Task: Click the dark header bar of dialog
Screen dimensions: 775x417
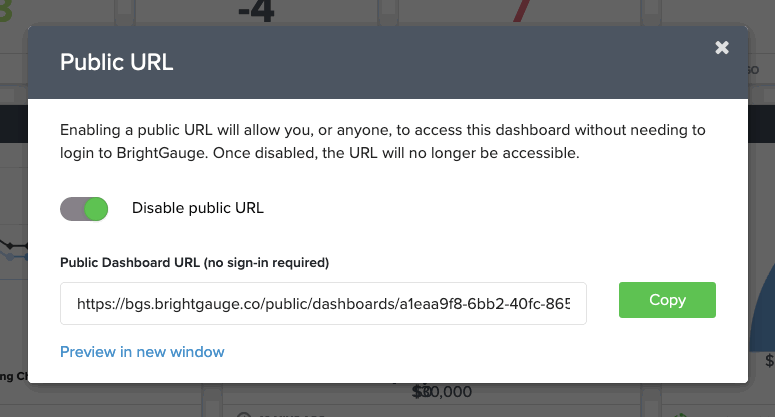Action: click(x=388, y=62)
